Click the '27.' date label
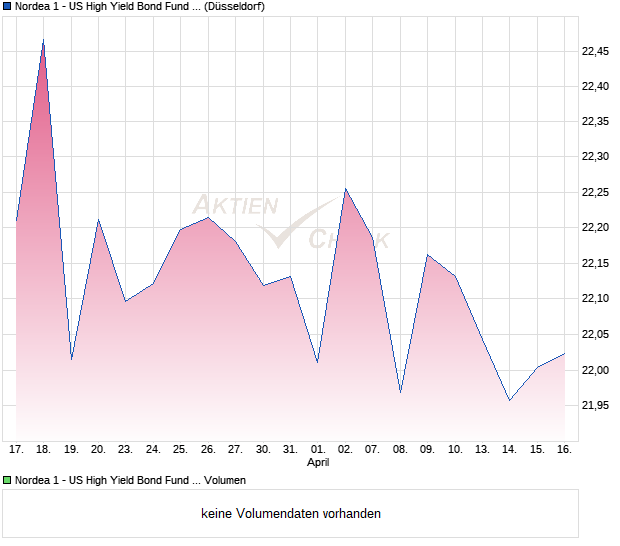This screenshot has width=620, height=546. (x=235, y=450)
